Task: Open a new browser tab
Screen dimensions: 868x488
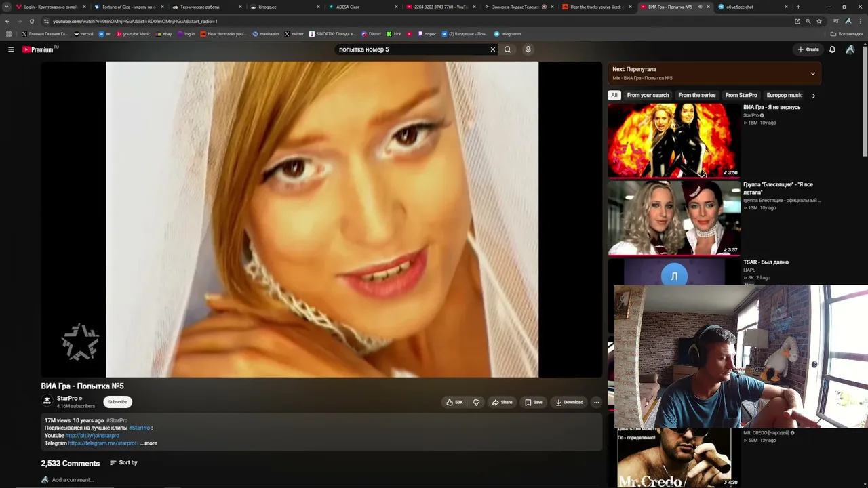Action: (x=798, y=7)
